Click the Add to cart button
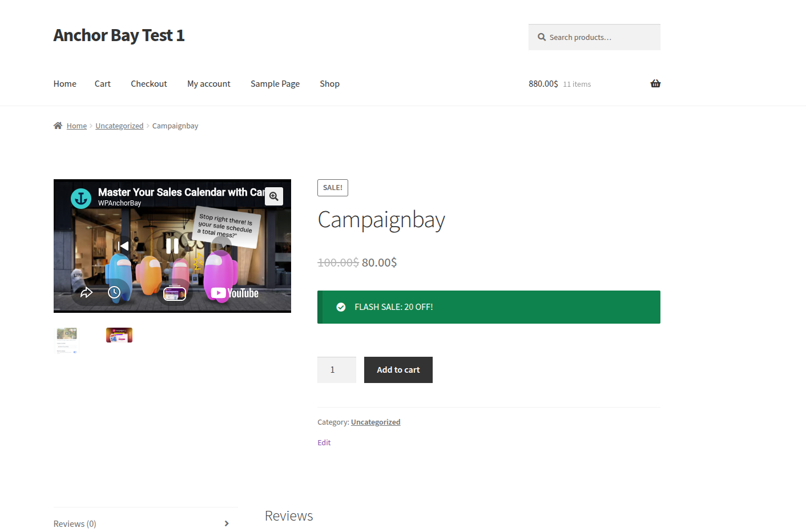The width and height of the screenshot is (806, 532). [398, 369]
